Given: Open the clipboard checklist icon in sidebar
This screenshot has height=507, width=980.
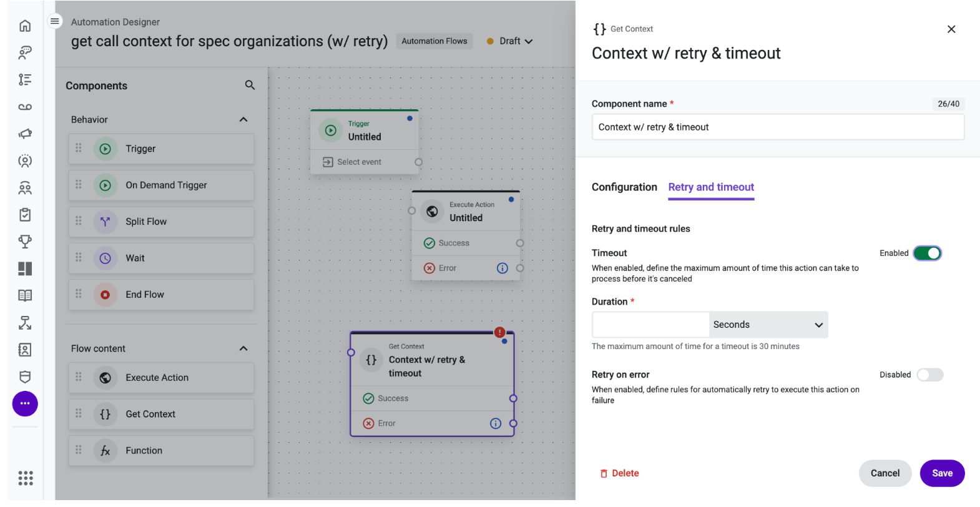Looking at the screenshot, I should pyautogui.click(x=25, y=215).
